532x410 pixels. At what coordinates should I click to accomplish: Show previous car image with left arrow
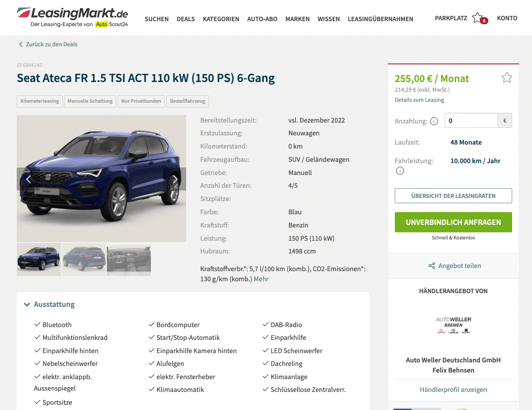click(28, 179)
